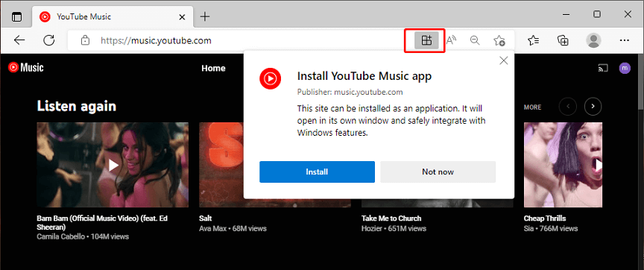Image resolution: width=644 pixels, height=270 pixels.
Task: Click the browser Back arrow
Action: point(19,40)
